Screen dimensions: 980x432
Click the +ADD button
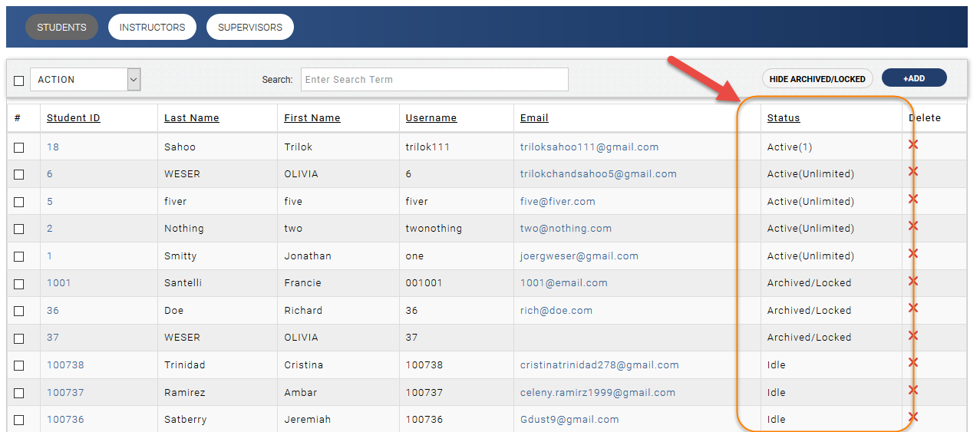click(913, 78)
